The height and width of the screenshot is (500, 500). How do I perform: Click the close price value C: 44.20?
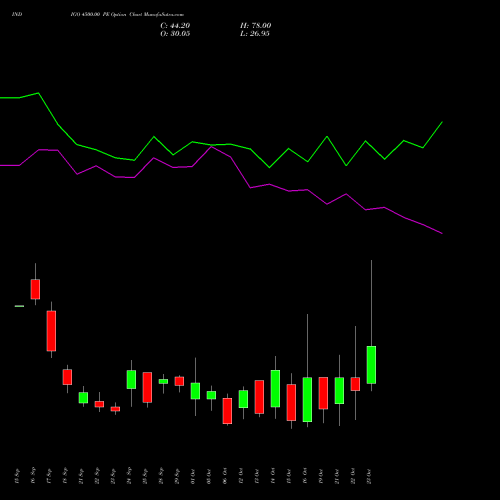pyautogui.click(x=175, y=26)
